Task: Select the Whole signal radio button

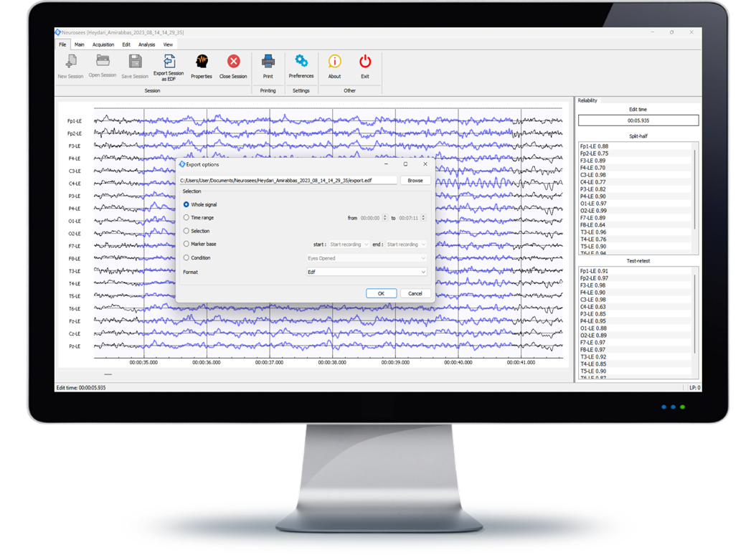Action: [x=186, y=204]
